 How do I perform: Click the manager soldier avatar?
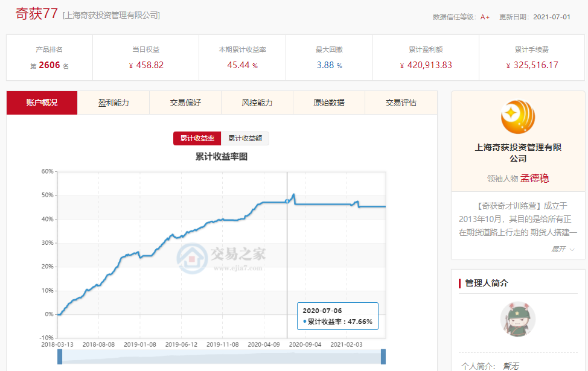coord(518,319)
